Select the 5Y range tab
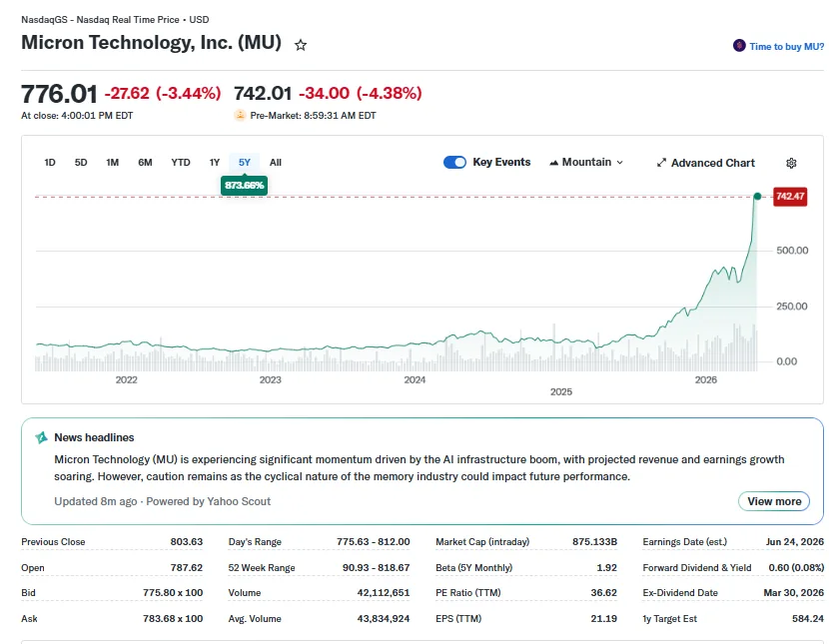This screenshot has width=829, height=644. click(x=245, y=162)
